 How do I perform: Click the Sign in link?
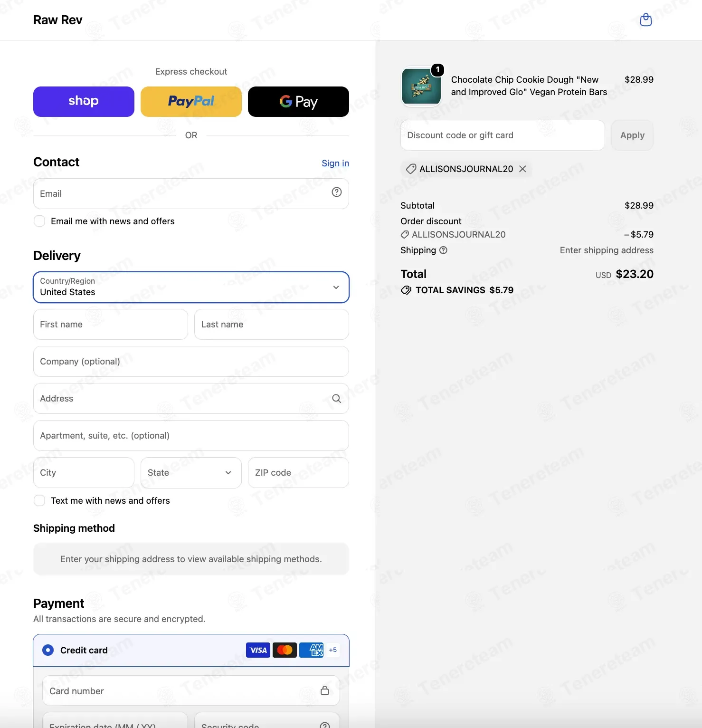(x=335, y=163)
